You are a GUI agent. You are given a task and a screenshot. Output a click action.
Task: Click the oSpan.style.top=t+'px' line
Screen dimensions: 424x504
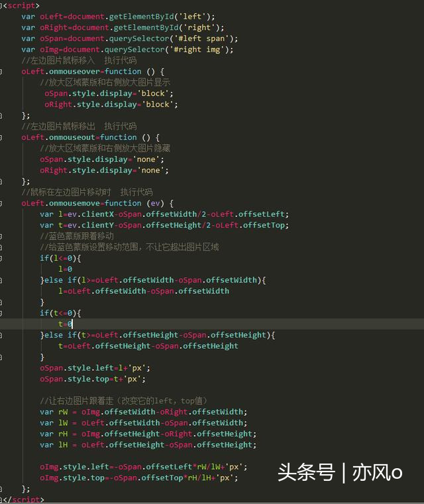coord(93,379)
